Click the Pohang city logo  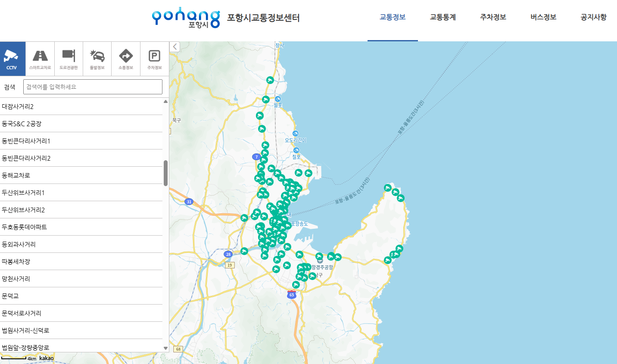(x=186, y=18)
